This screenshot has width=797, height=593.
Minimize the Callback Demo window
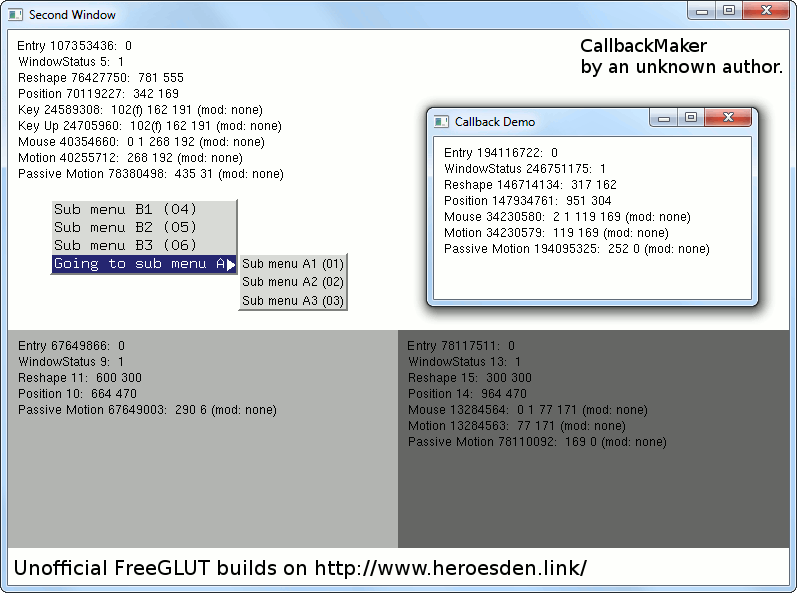pyautogui.click(x=663, y=118)
